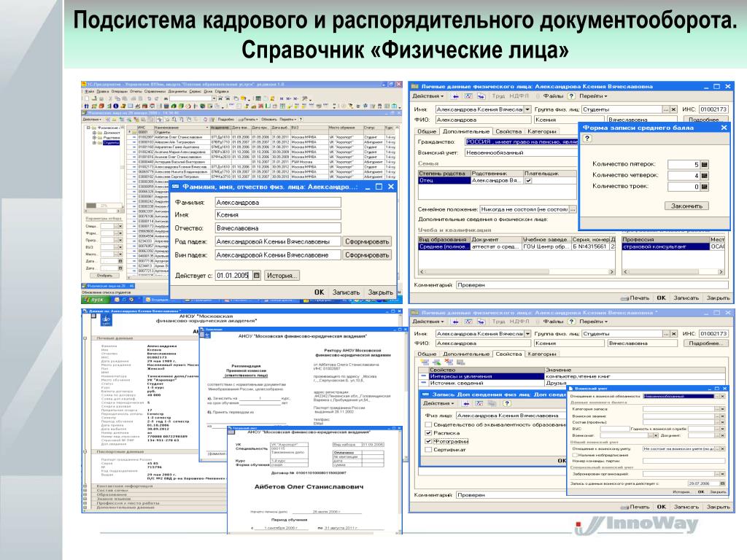
Task: Select страховой консультант row in Профессия table
Action: pos(673,246)
